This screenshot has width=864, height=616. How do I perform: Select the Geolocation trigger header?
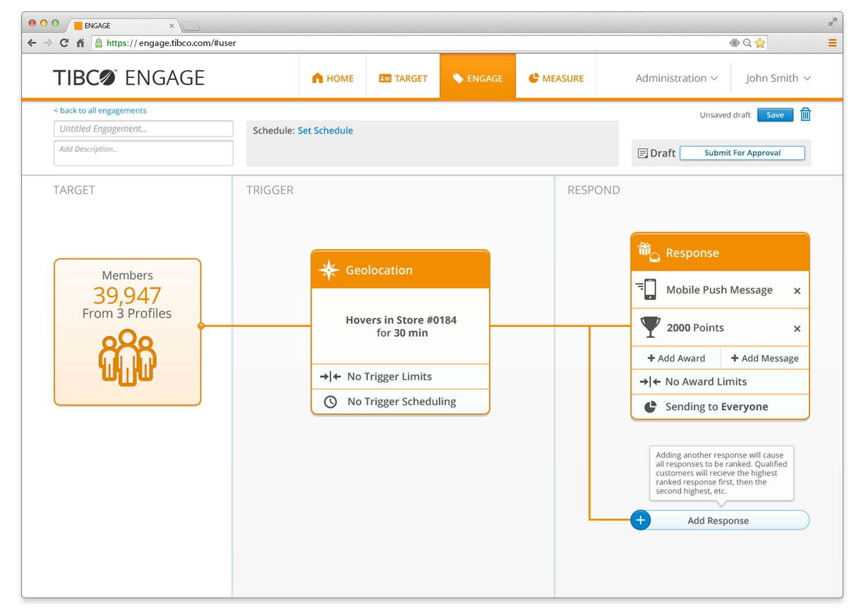pyautogui.click(x=400, y=269)
